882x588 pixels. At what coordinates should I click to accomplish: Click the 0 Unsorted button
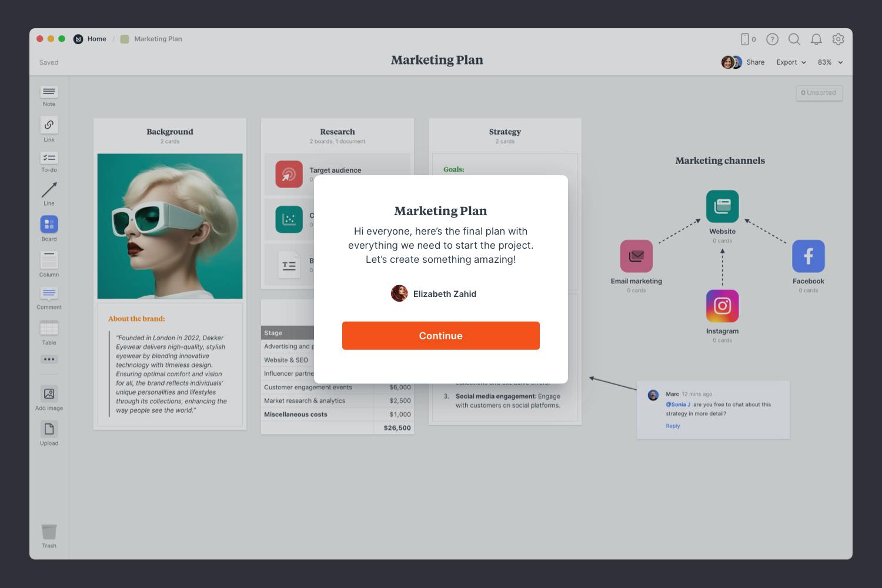click(x=818, y=93)
